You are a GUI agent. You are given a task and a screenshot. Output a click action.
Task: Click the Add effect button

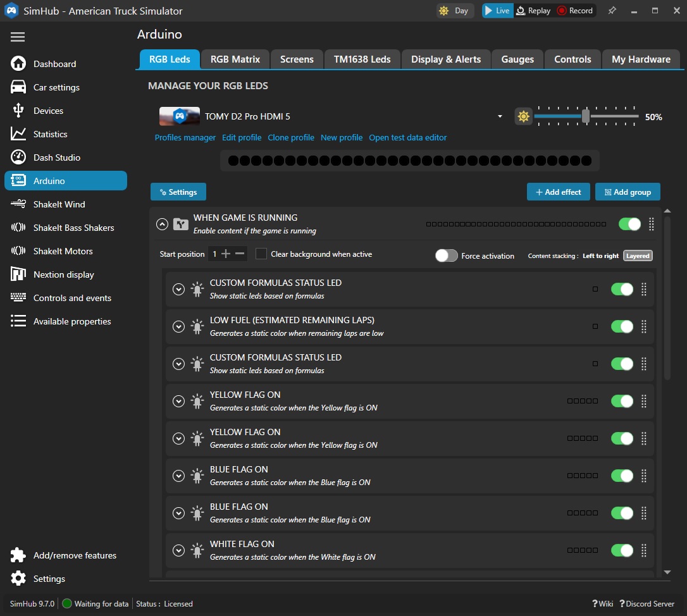pyautogui.click(x=559, y=192)
